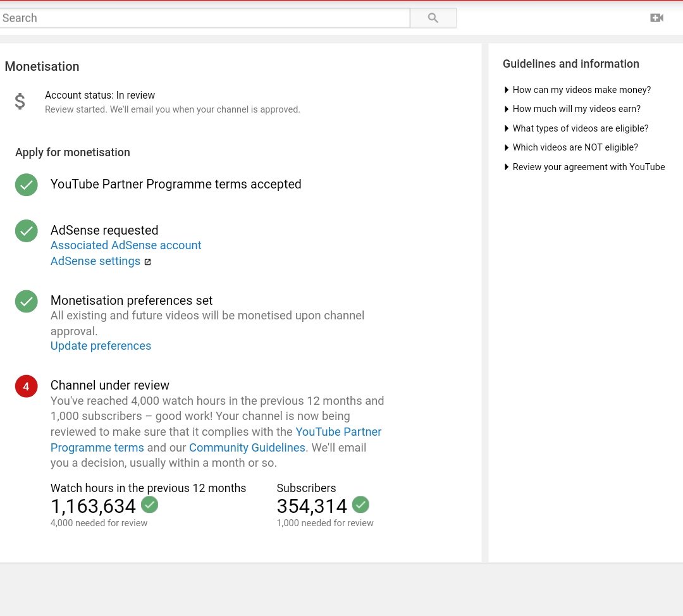Click the 'Subscribers' label
This screenshot has height=616, width=683.
(306, 488)
